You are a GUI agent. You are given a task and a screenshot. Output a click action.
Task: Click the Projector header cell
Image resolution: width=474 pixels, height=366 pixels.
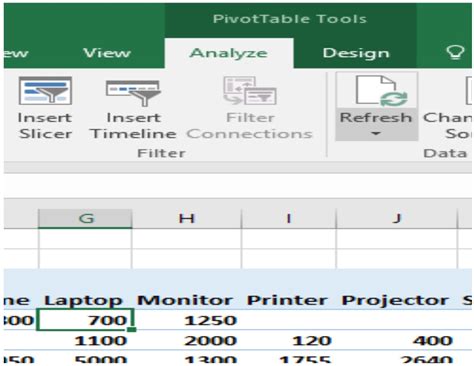(x=395, y=300)
